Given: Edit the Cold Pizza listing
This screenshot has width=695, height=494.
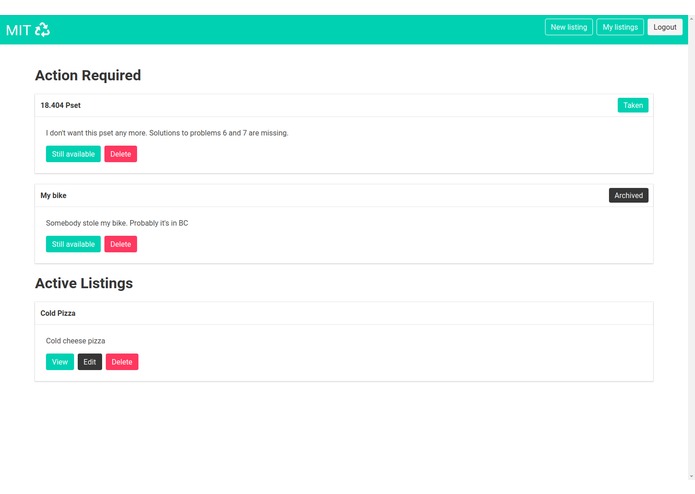Looking at the screenshot, I should (90, 362).
